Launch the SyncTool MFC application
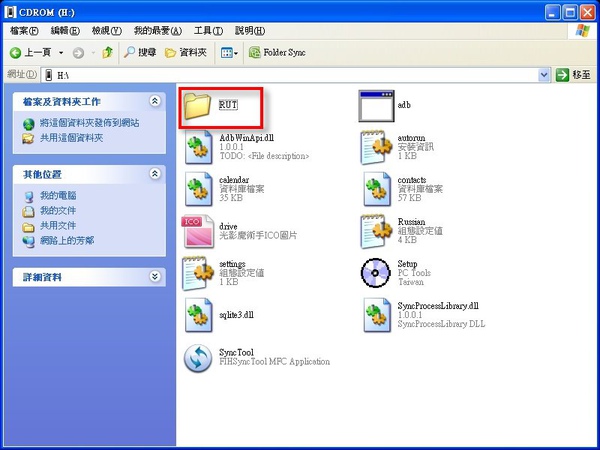The height and width of the screenshot is (450, 600). tap(198, 358)
